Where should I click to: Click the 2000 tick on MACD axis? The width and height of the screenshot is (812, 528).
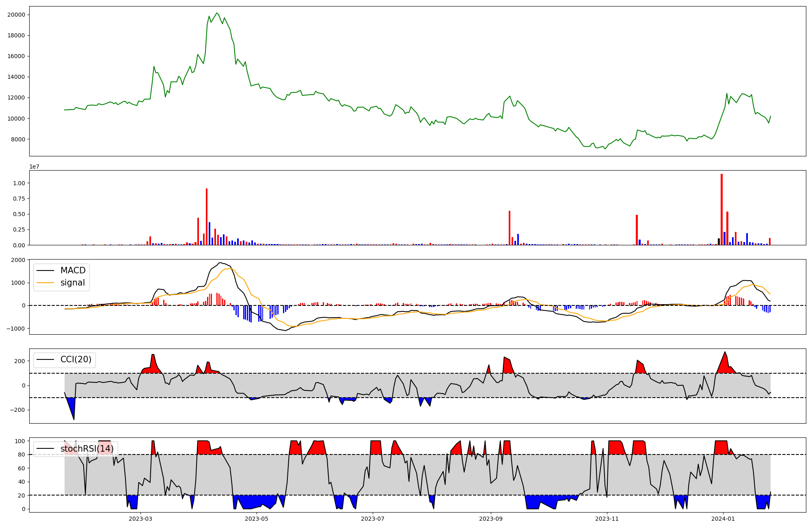18,260
